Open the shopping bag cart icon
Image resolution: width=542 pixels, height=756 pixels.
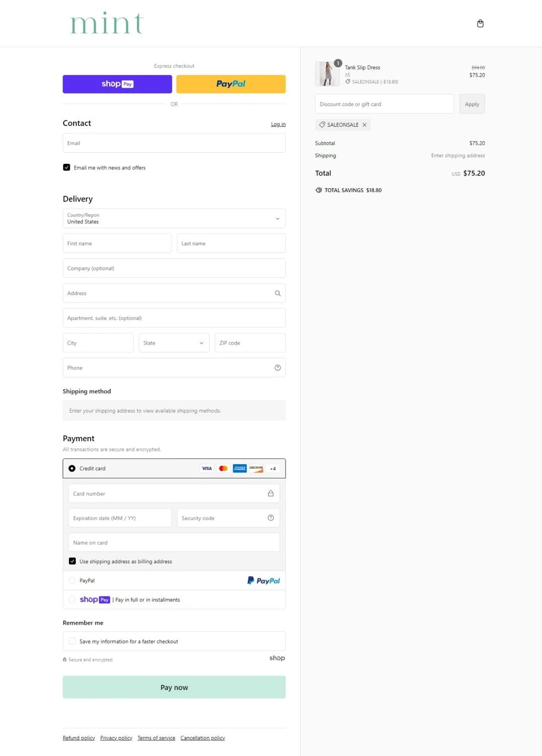[480, 24]
